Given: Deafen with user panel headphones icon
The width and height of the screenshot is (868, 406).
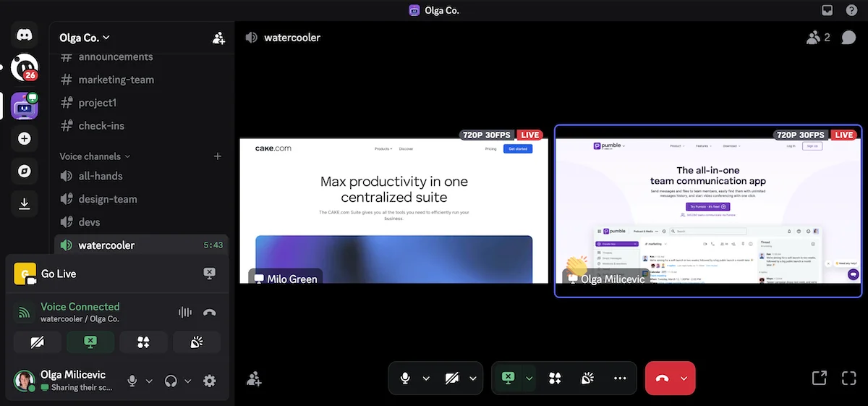Looking at the screenshot, I should click(171, 381).
